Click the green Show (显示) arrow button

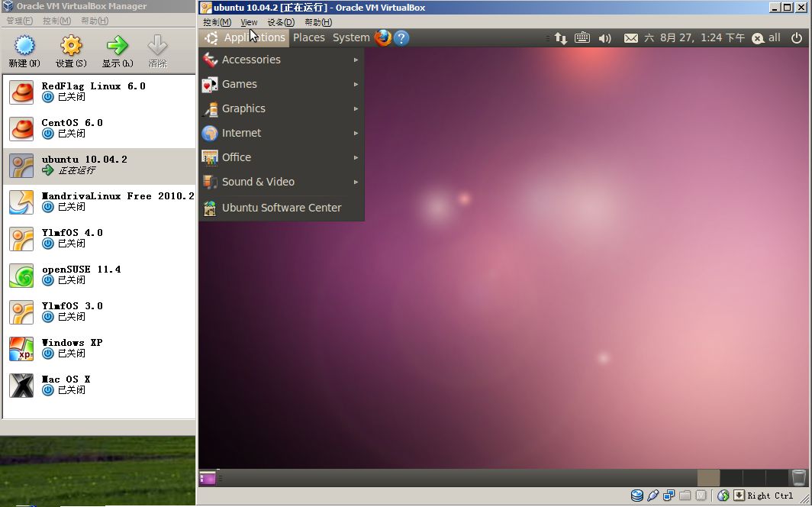coord(118,51)
